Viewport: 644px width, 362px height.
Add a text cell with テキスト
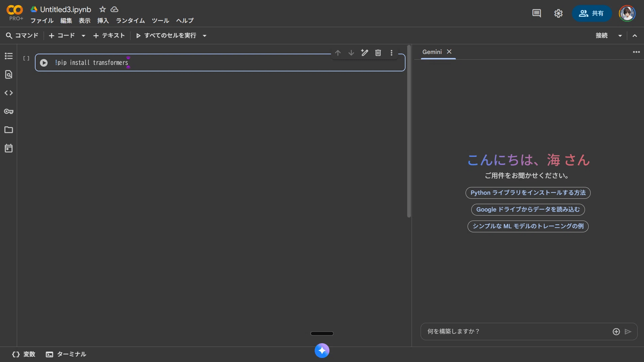click(109, 36)
